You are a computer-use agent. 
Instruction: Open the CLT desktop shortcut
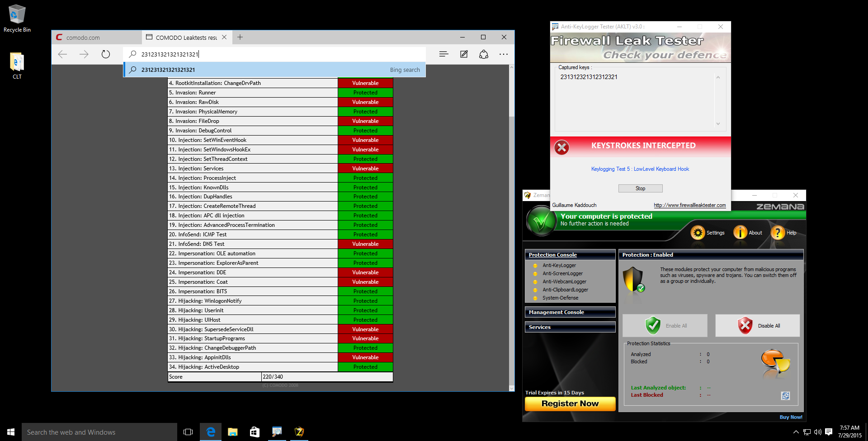coord(17,66)
